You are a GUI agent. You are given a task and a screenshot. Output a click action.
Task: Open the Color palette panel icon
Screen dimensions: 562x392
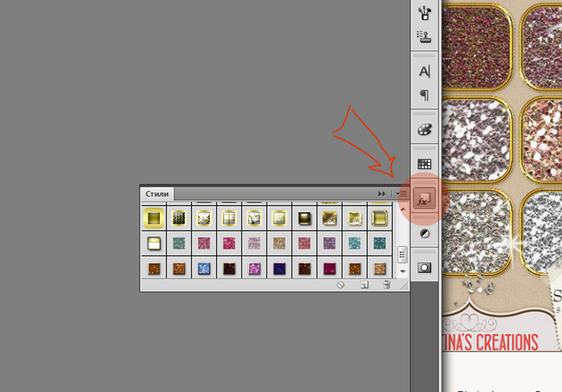[424, 129]
